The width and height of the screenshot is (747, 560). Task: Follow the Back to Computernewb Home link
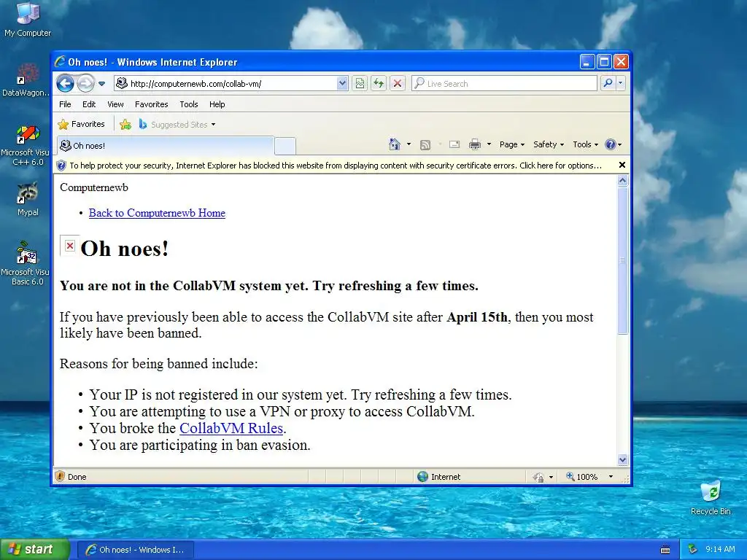(157, 213)
